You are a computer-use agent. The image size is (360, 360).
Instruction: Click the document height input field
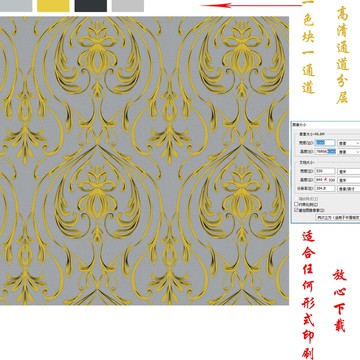click(325, 180)
